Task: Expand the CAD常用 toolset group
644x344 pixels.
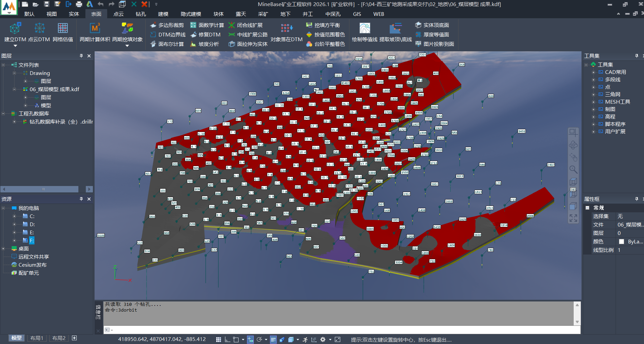Action: (593, 72)
